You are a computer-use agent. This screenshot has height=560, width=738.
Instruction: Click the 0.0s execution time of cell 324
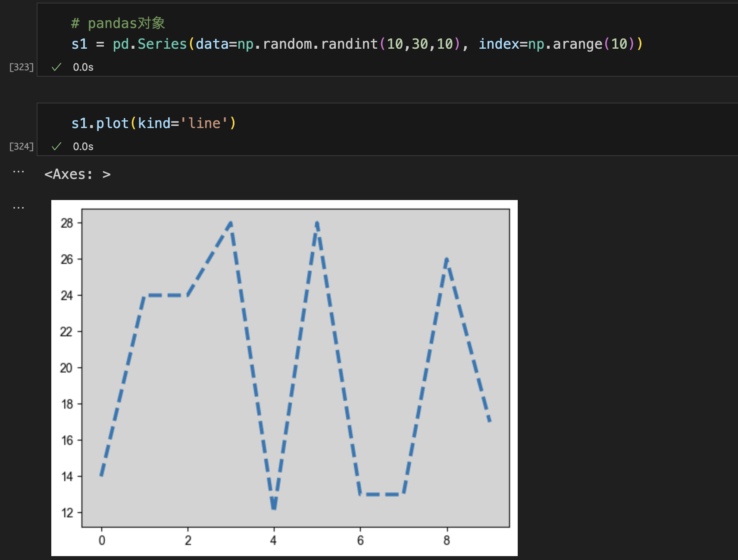tap(83, 147)
